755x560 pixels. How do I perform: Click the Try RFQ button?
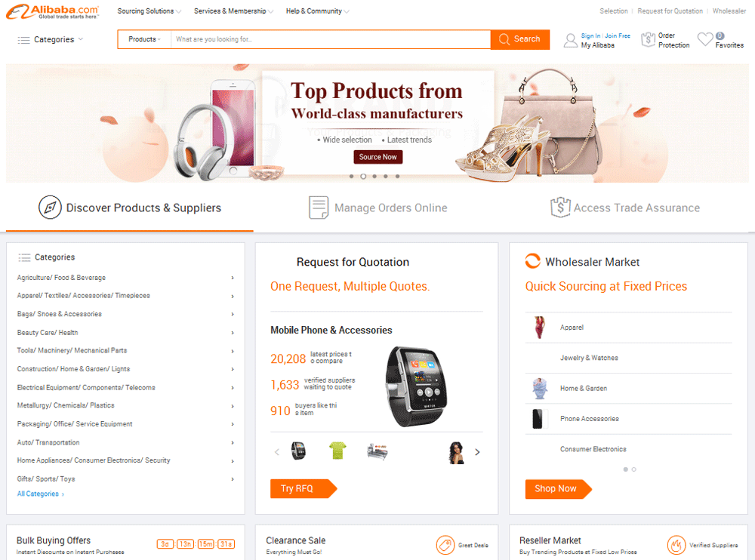pyautogui.click(x=304, y=488)
